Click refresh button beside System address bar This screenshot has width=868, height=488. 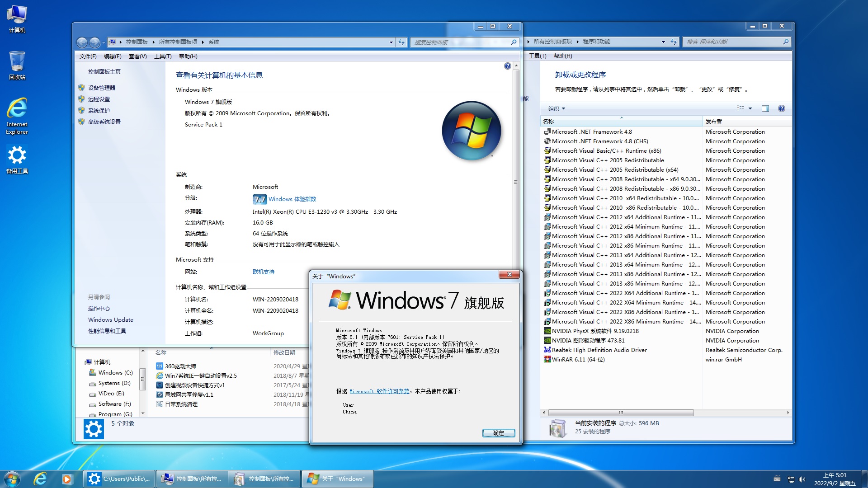pyautogui.click(x=401, y=42)
